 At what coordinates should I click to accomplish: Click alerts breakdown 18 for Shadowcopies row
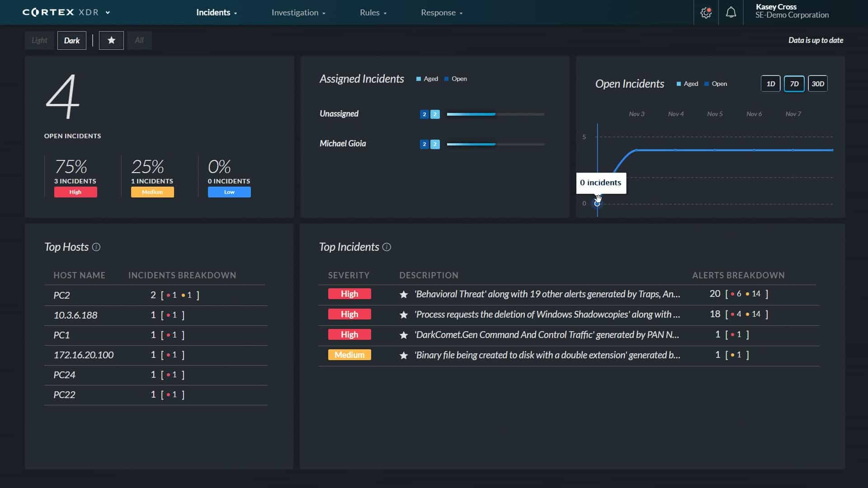(x=739, y=314)
